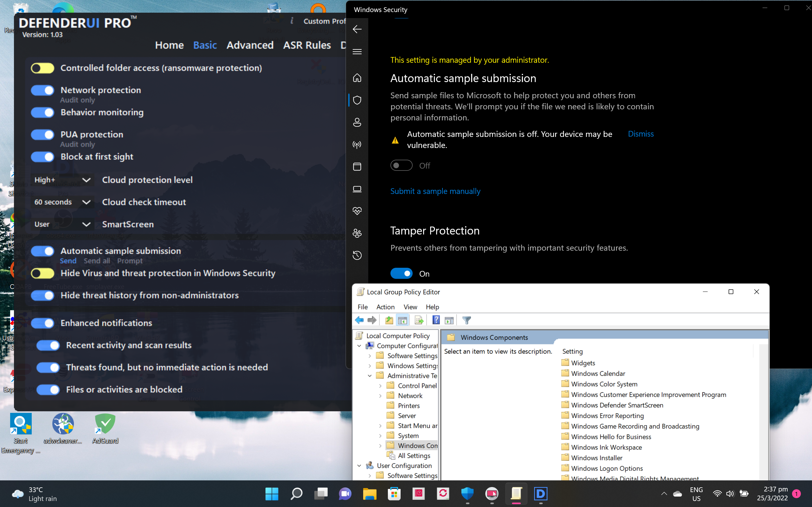Image resolution: width=812 pixels, height=507 pixels.
Task: Turn off the Tamper Protection switch
Action: 401,273
